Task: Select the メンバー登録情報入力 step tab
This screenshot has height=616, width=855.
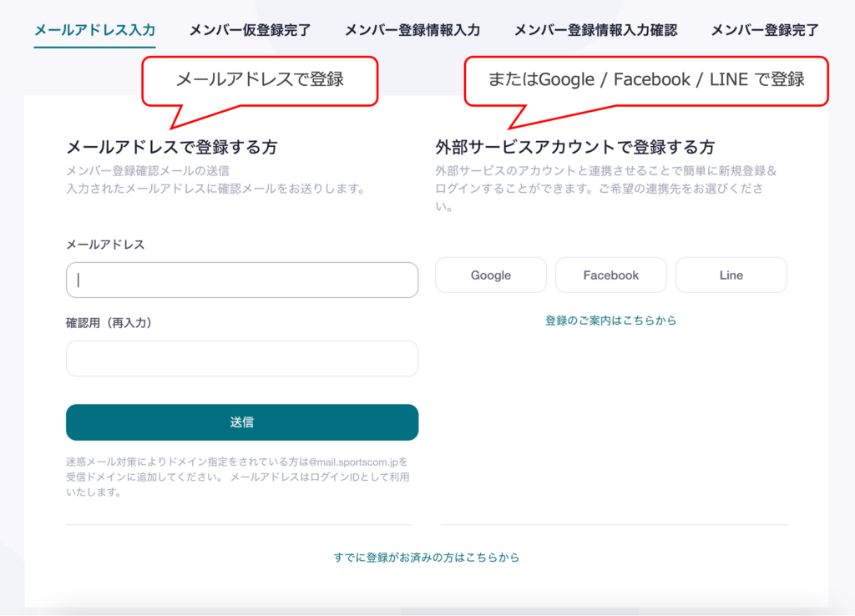Action: click(412, 30)
